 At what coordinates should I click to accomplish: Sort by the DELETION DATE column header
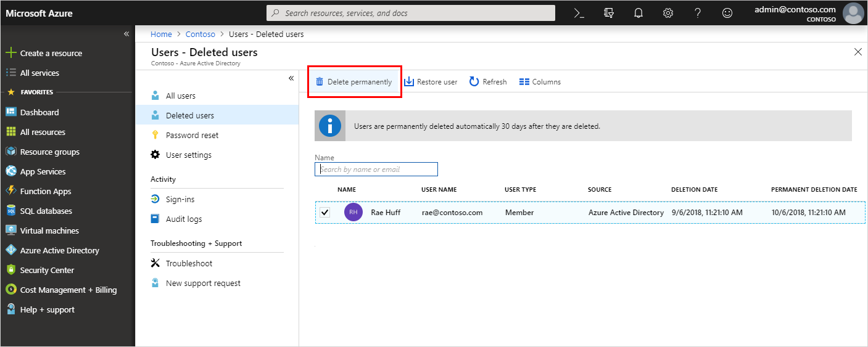(695, 189)
